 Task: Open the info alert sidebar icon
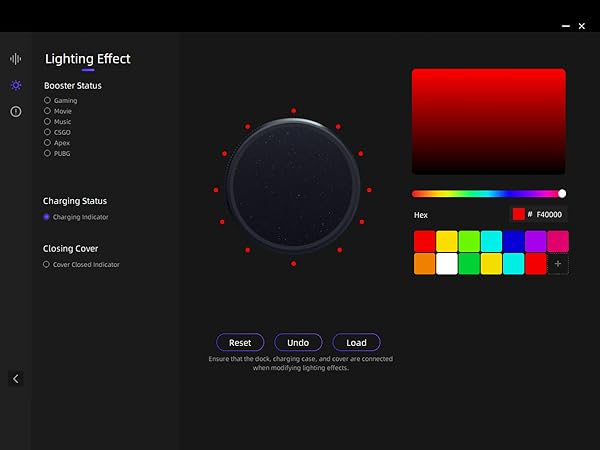[x=16, y=111]
